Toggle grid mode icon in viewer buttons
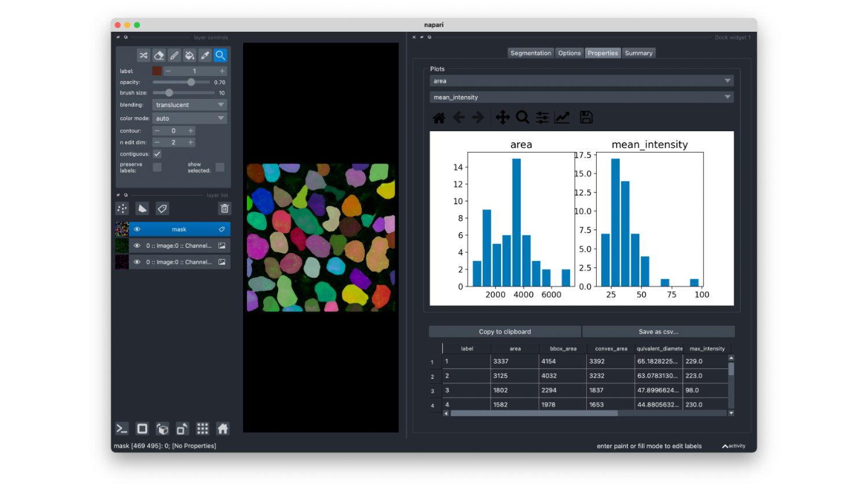Screen dimensions: 868x488 point(203,428)
